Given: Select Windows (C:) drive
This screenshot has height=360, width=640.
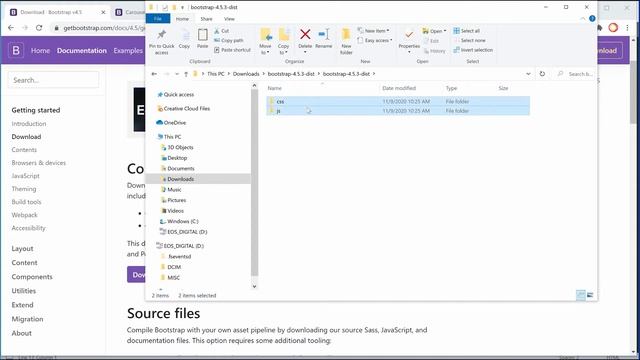Looking at the screenshot, I should 179,221.
